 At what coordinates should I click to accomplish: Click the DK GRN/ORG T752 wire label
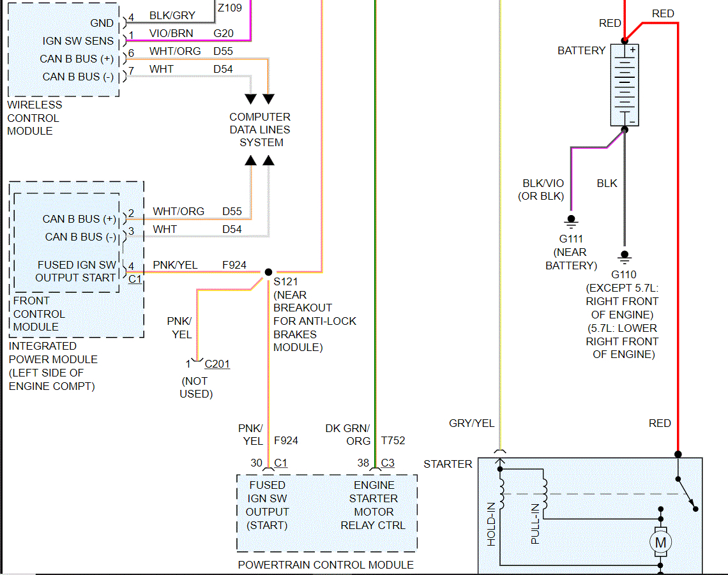365,435
